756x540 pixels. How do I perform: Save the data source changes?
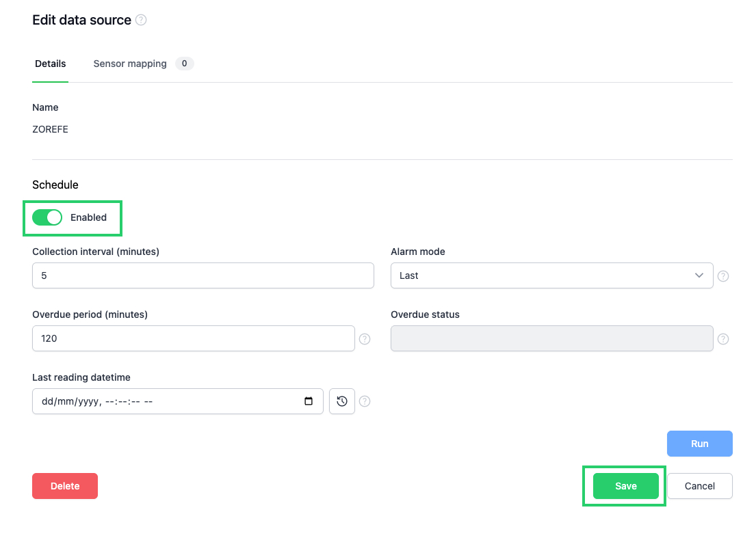pos(625,485)
